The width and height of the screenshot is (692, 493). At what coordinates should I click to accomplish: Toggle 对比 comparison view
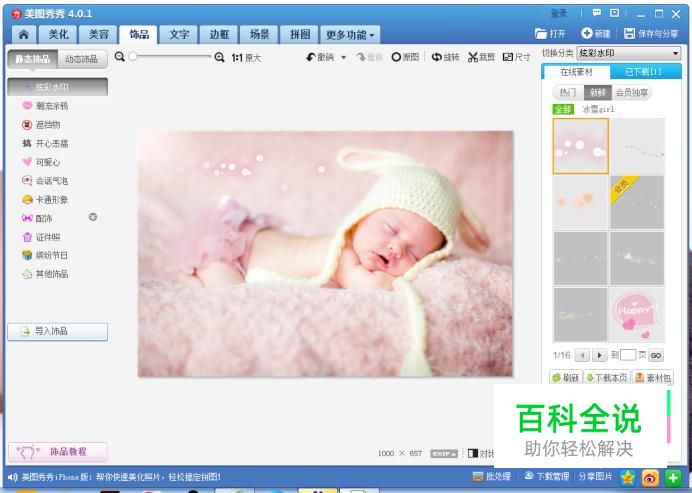click(481, 453)
